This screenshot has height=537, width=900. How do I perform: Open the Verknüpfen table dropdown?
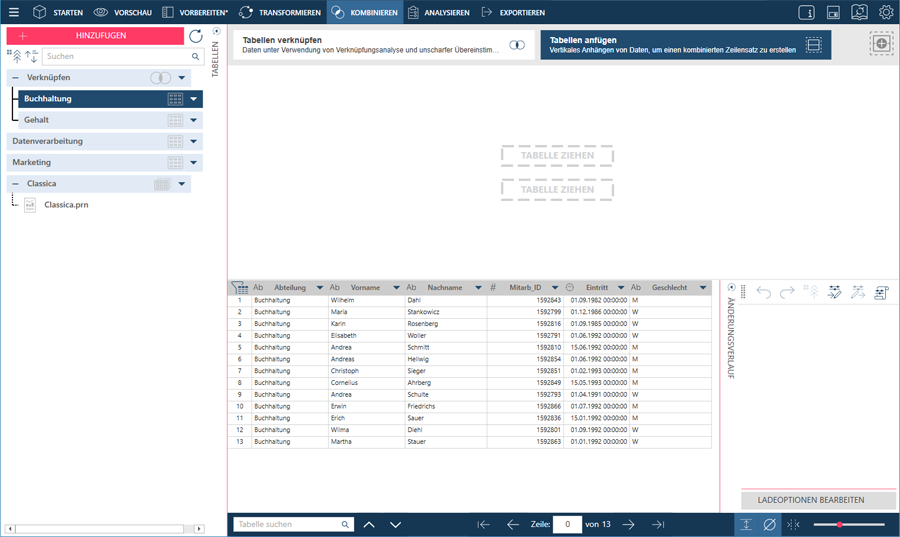pos(182,77)
